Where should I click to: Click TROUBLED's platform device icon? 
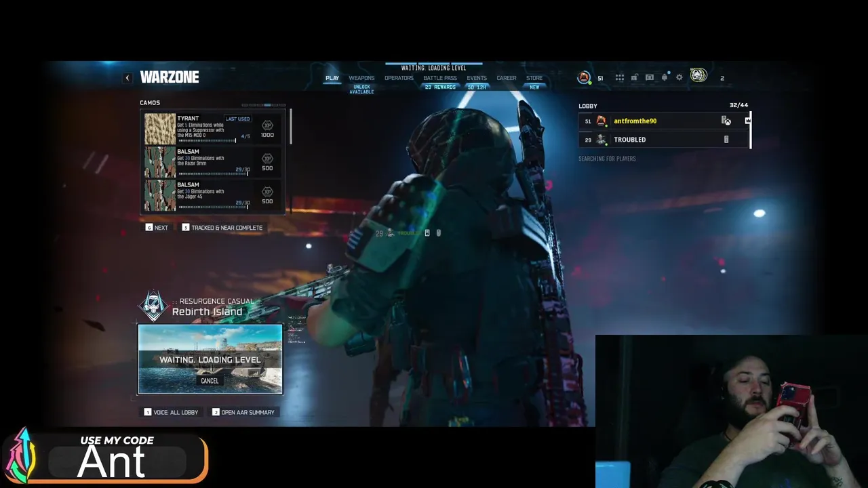coord(726,140)
